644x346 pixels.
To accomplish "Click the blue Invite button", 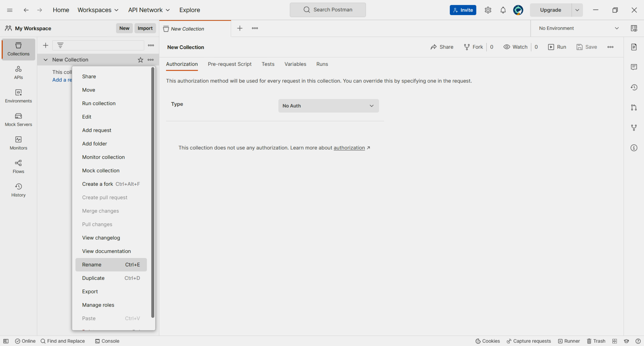I will (x=463, y=10).
